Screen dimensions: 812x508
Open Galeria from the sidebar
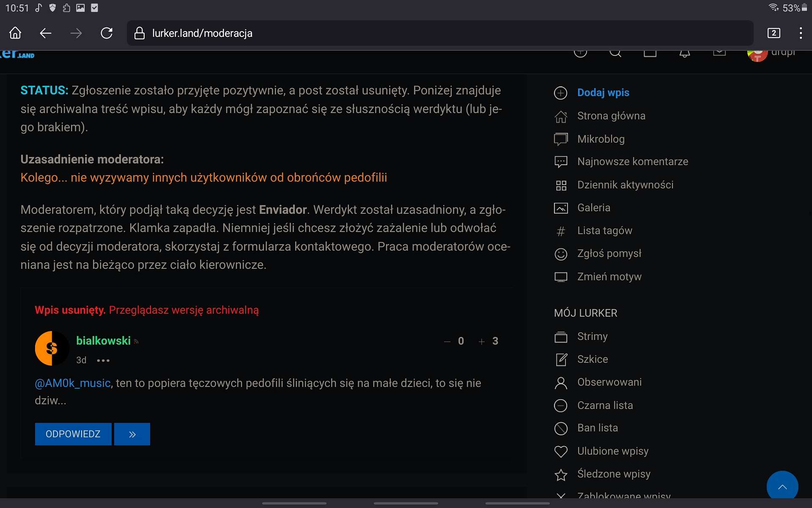pos(594,208)
